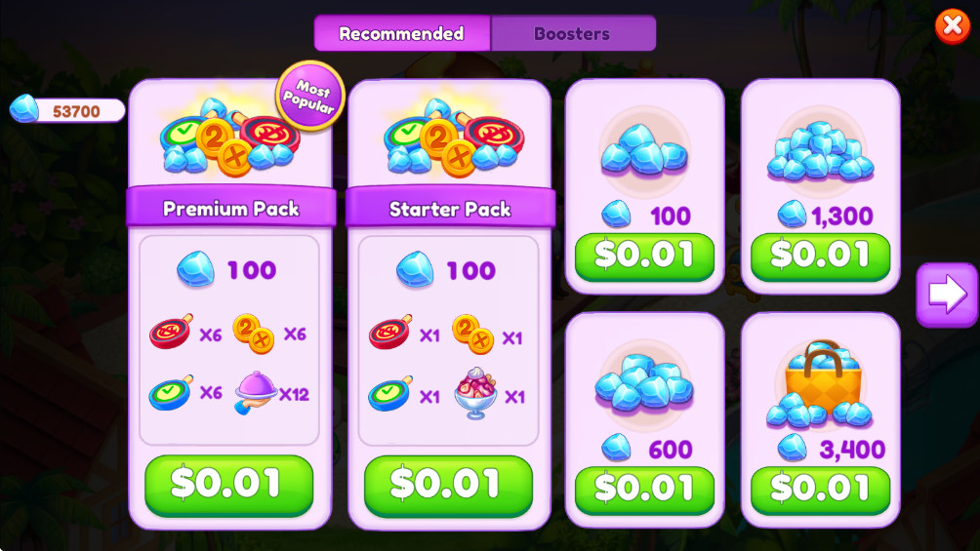
Task: Purchase the 1,300 gems offer
Action: pyautogui.click(x=820, y=256)
